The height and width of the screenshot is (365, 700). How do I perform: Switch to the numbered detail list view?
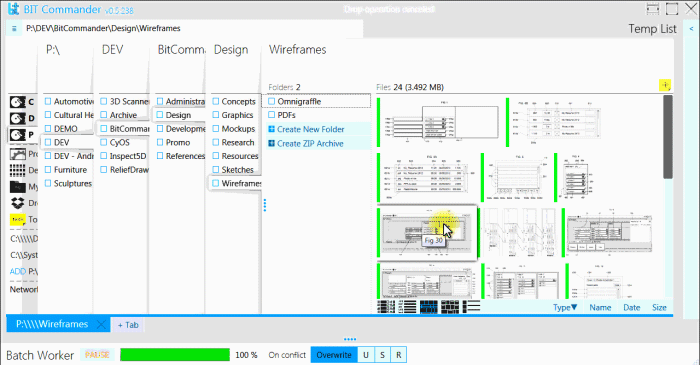click(407, 307)
